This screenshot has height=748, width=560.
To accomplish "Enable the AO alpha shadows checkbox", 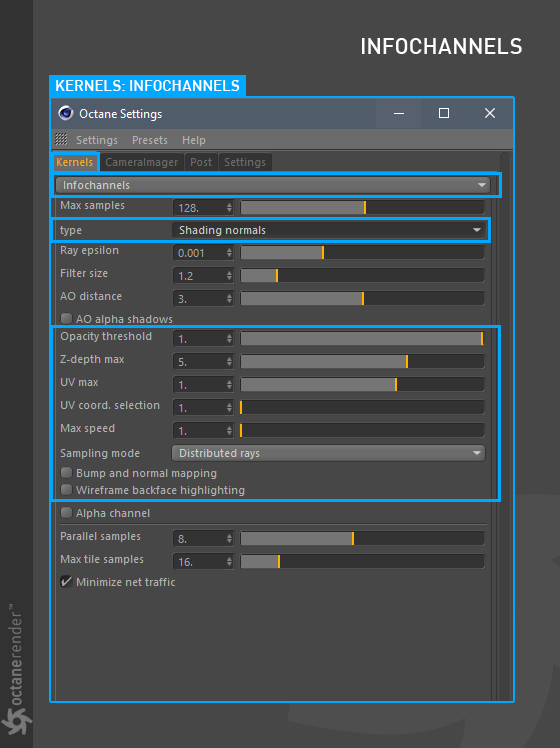I will pos(66,318).
